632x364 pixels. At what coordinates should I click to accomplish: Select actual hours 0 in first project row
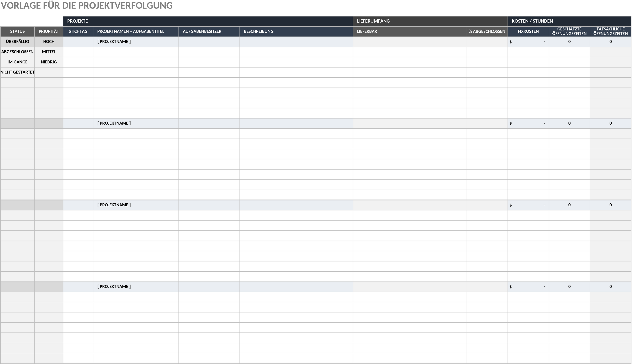click(610, 42)
